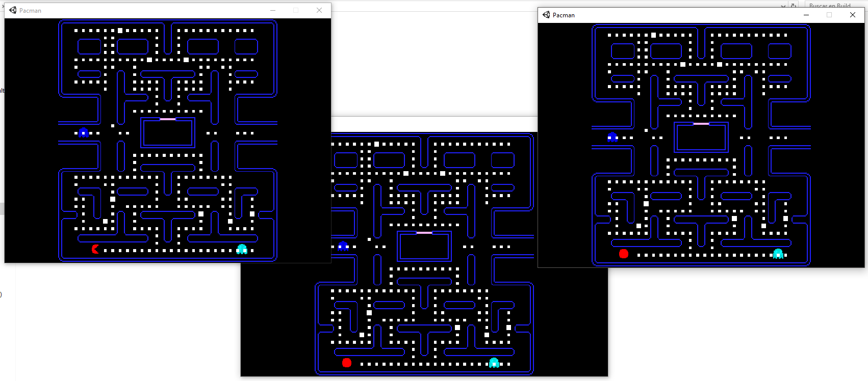The height and width of the screenshot is (381, 868).
Task: Click the red Pacman circle in middle window
Action: 347,363
